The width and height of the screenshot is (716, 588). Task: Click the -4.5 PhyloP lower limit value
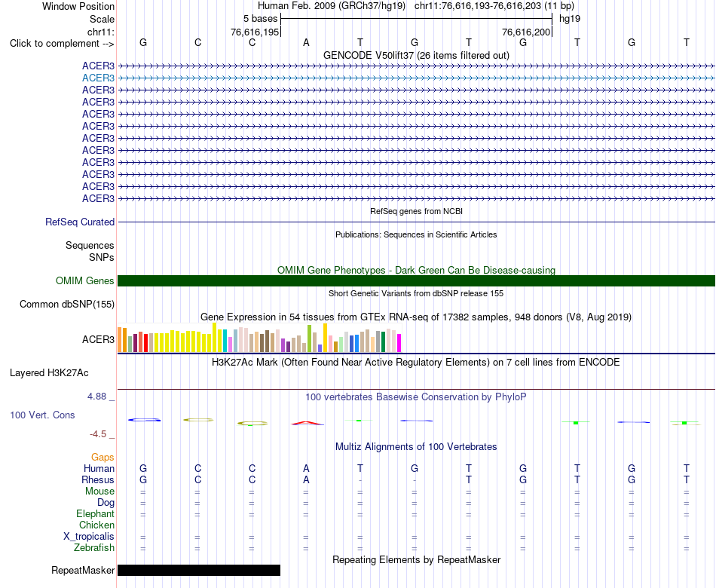[x=98, y=434]
